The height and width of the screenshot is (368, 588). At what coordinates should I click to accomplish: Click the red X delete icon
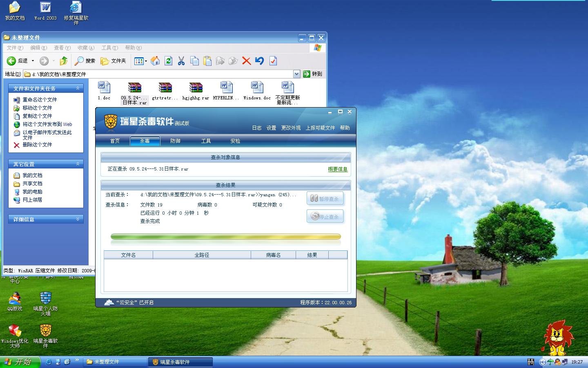pos(246,61)
